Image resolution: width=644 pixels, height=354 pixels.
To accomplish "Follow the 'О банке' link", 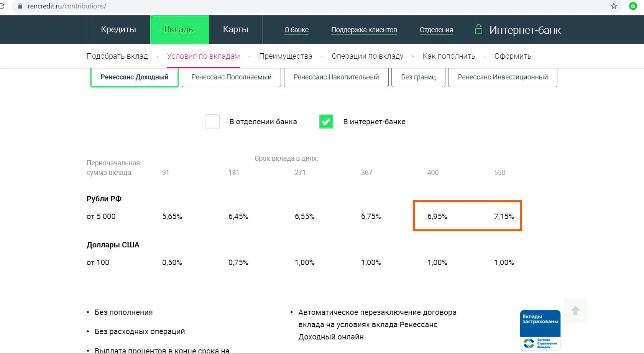I will [296, 30].
